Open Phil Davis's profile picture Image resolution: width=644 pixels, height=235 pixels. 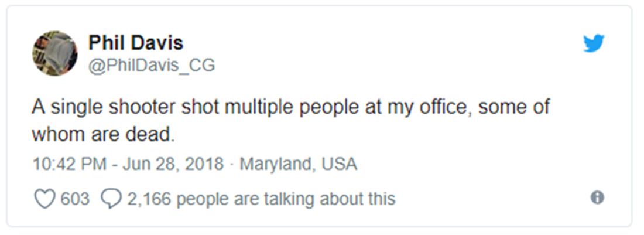point(54,53)
